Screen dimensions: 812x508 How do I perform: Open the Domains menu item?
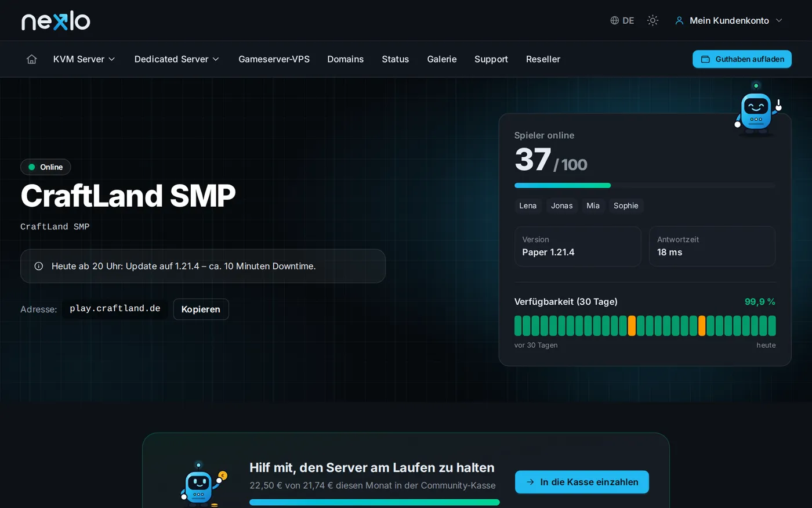(346, 59)
